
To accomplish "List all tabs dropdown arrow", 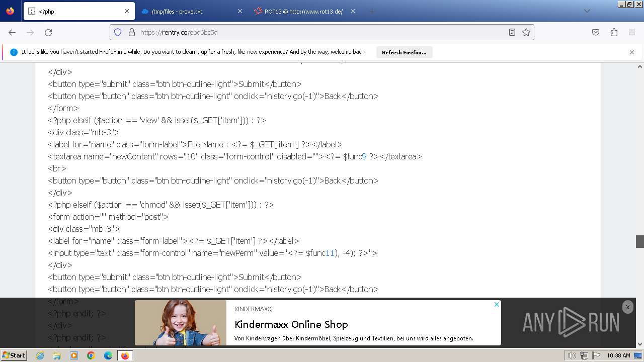I will [587, 11].
